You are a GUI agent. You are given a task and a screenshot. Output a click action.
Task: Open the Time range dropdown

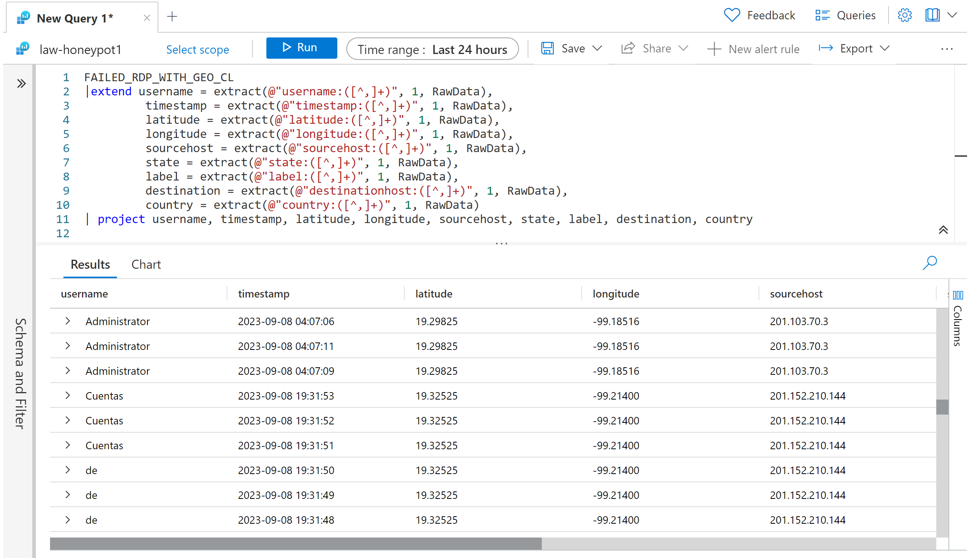point(432,49)
